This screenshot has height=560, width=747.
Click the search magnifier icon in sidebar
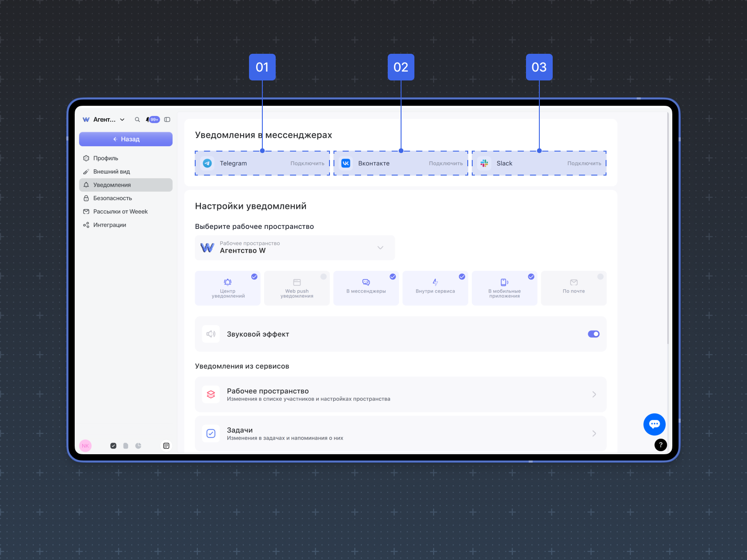pos(137,120)
